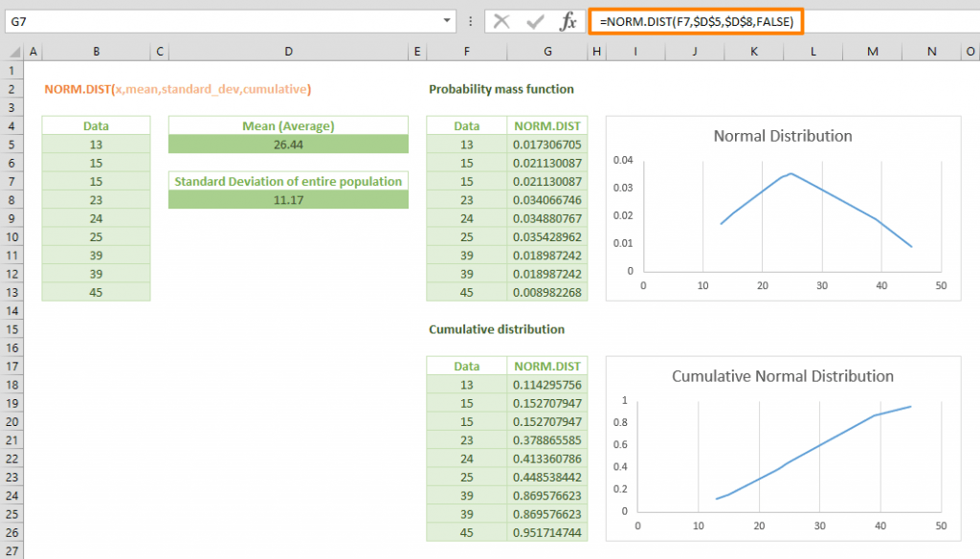
Task: Click the formula bar options dots
Action: [x=471, y=22]
